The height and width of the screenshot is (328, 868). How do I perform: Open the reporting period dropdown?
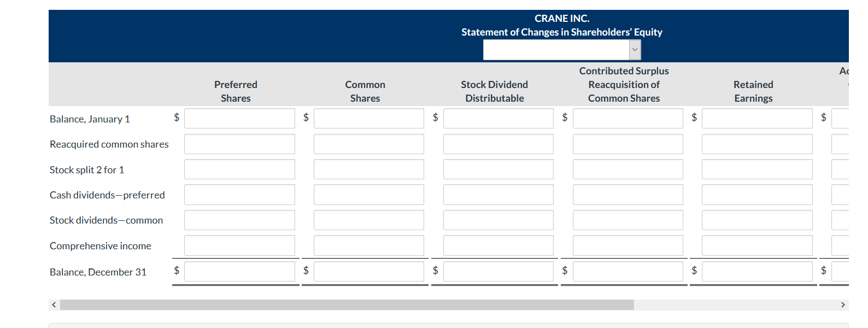pos(561,49)
